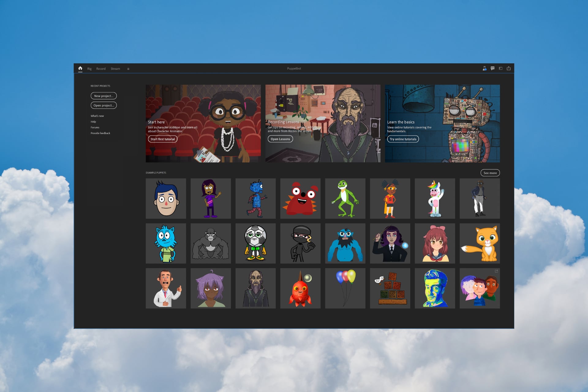Screen dimensions: 588x392
Task: Open the beta flask icon
Action: [x=484, y=69]
